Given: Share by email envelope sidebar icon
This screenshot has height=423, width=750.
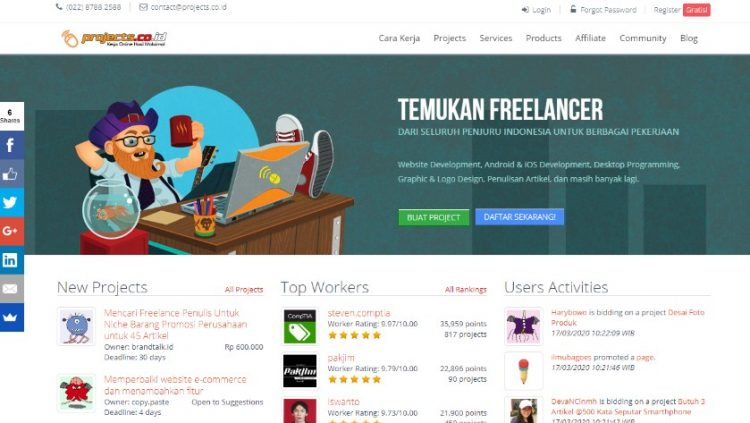Looking at the screenshot, I should click(x=11, y=289).
